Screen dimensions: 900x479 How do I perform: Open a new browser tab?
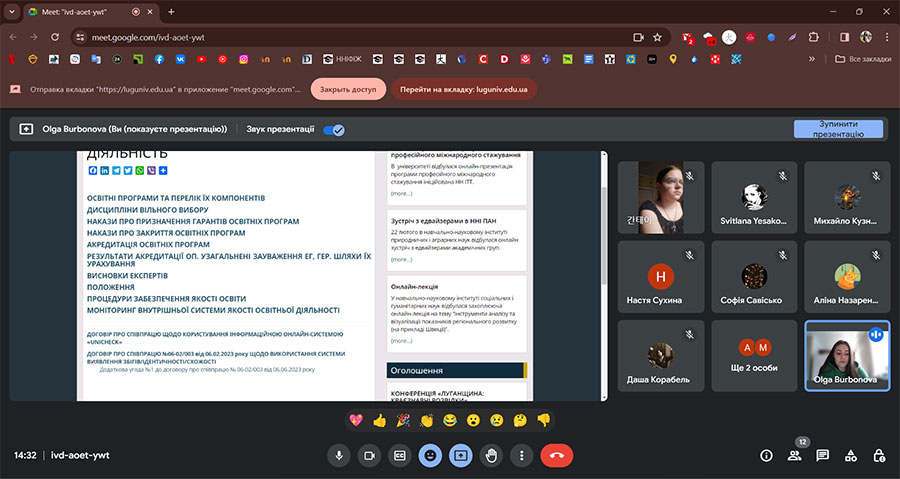(171, 11)
